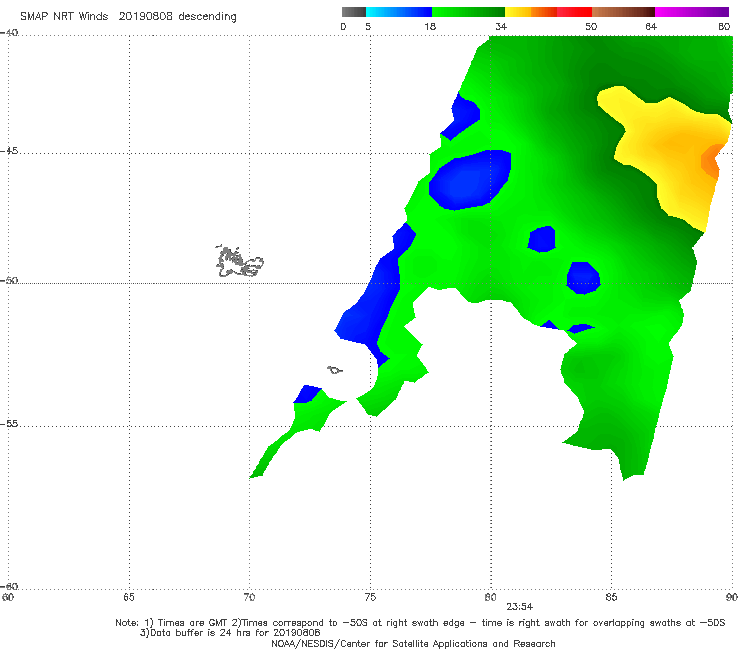Select the color bar label "64"
This screenshot has width=740, height=650.
[x=651, y=26]
